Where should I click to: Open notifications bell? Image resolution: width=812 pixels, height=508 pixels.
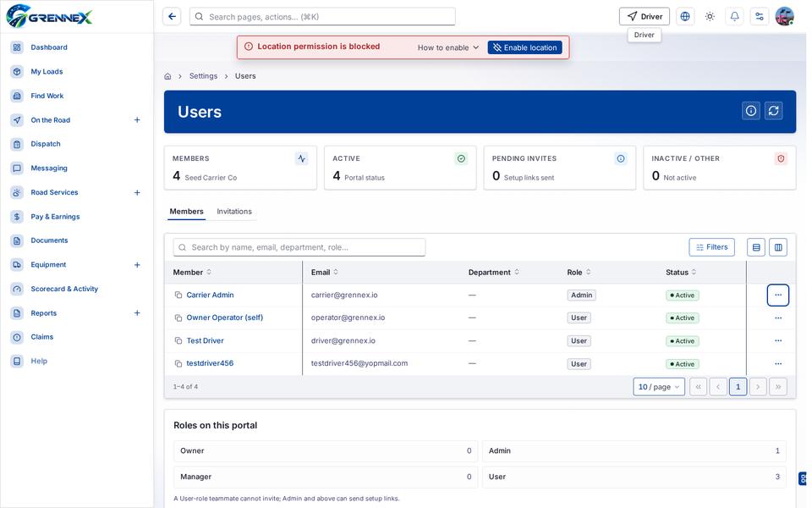click(x=734, y=17)
